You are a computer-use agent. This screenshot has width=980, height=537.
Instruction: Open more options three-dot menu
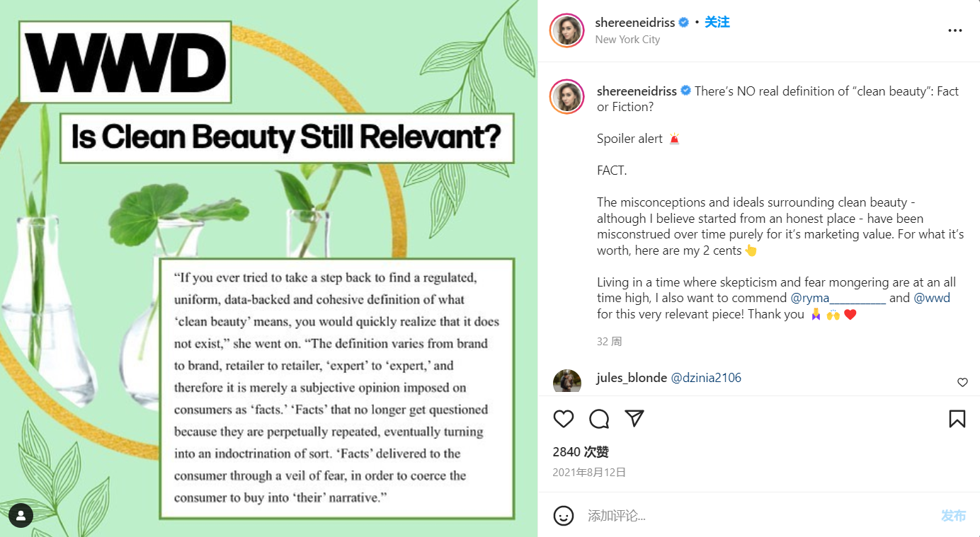(x=955, y=30)
